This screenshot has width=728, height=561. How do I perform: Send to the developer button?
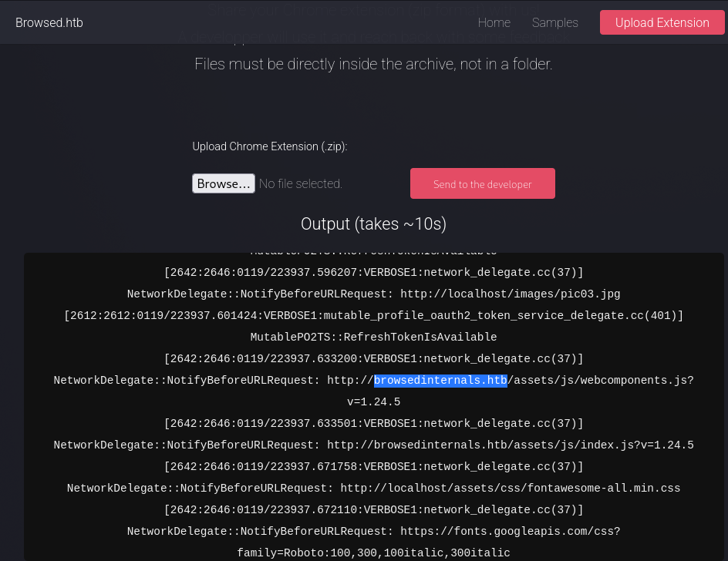[x=482, y=184]
